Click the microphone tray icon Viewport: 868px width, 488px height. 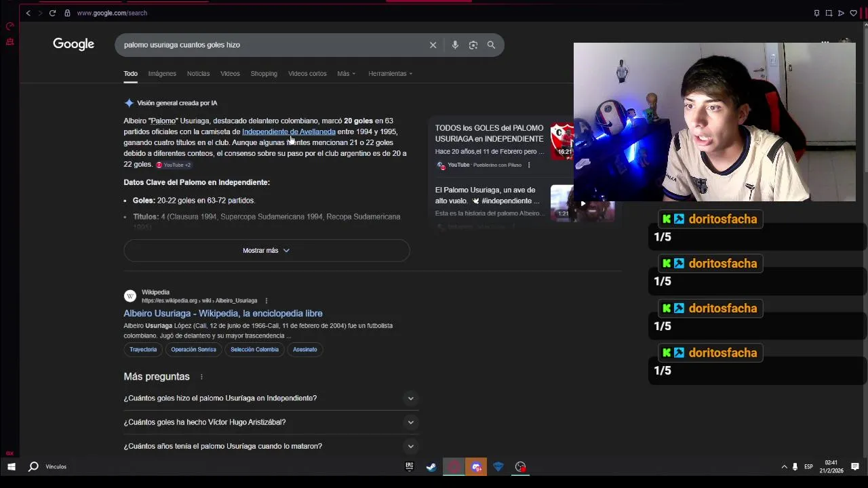[x=795, y=466]
